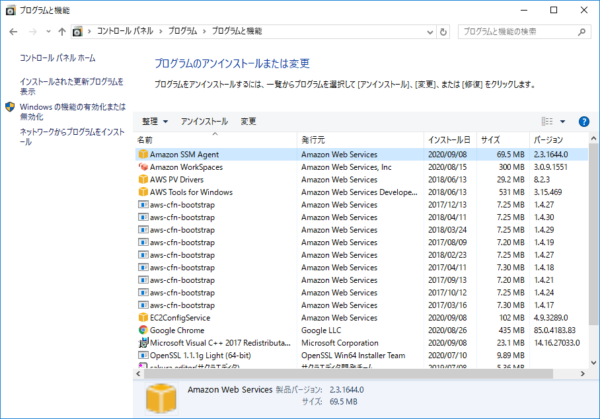Select aws-cfn-bootstrap version 1.4.30 icon
Image resolution: width=600 pixels, height=419 pixels.
coord(143,217)
